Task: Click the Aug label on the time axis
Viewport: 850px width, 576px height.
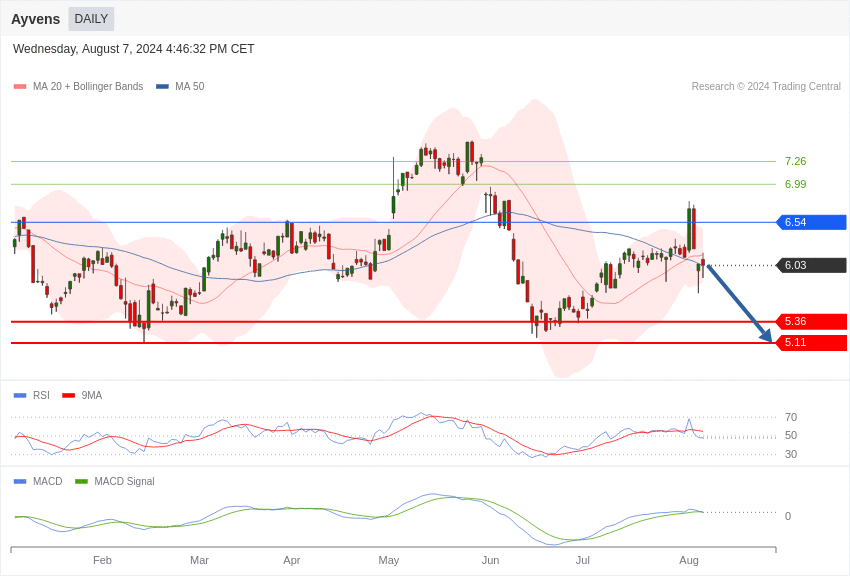Action: [689, 560]
